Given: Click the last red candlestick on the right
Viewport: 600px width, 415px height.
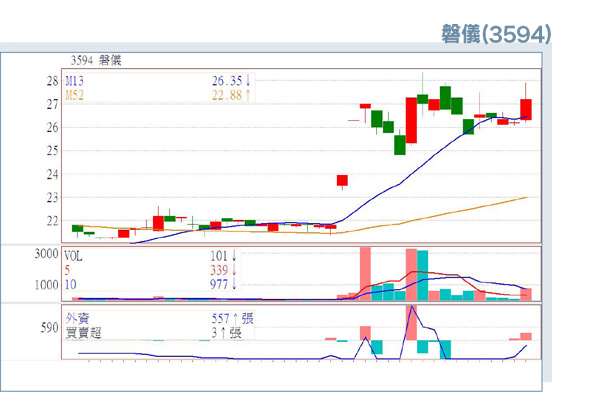Looking at the screenshot, I should click(526, 110).
